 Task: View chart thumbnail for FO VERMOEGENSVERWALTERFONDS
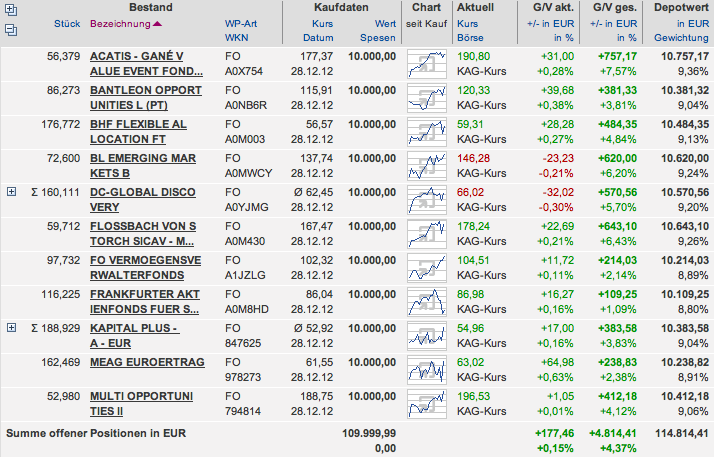click(427, 268)
